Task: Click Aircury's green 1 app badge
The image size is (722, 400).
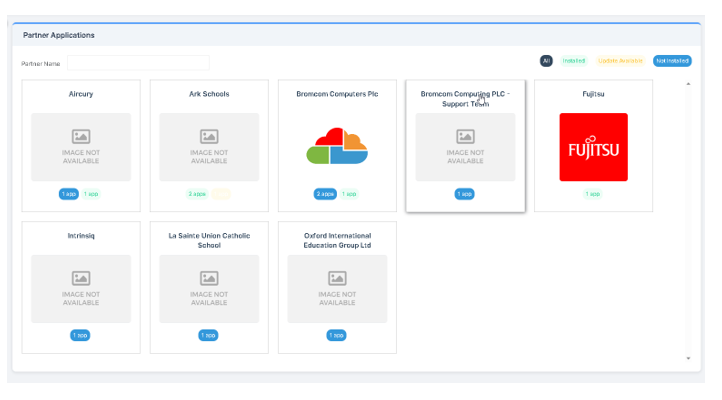Action: point(91,194)
